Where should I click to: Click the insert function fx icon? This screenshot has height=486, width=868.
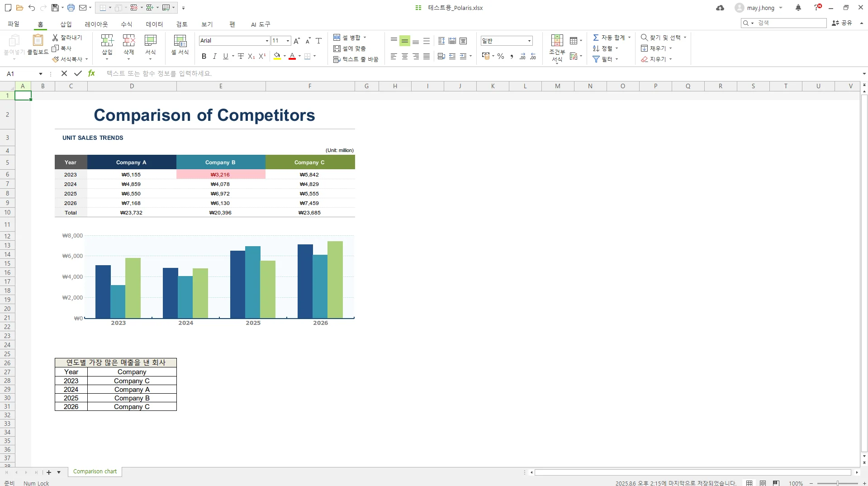91,73
